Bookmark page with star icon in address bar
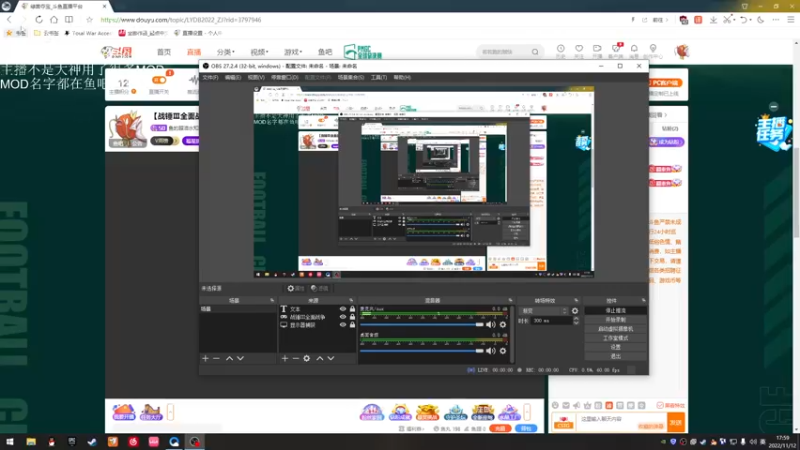Screen dimensions: 800x450 (x=89, y=19)
